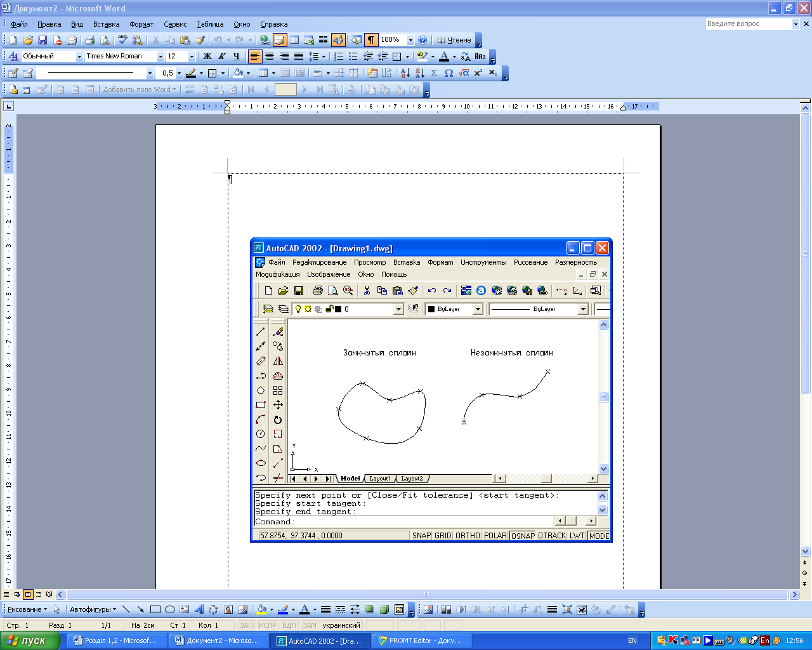Open the Формат menu
Screen dimensions: 812x650
pos(141,24)
